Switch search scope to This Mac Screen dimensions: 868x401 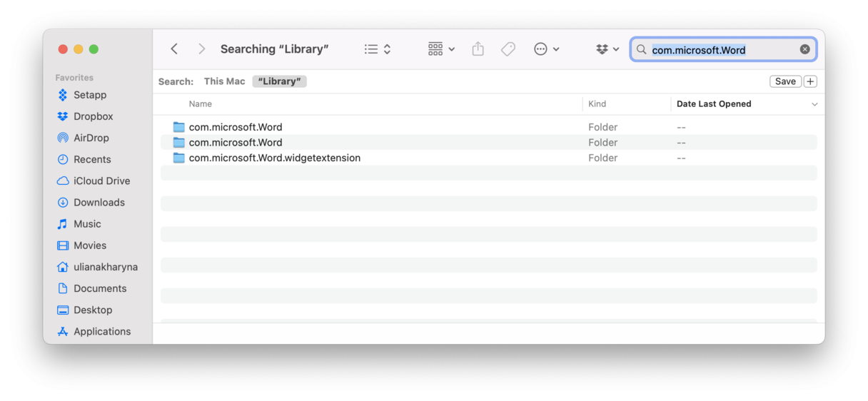click(x=224, y=81)
